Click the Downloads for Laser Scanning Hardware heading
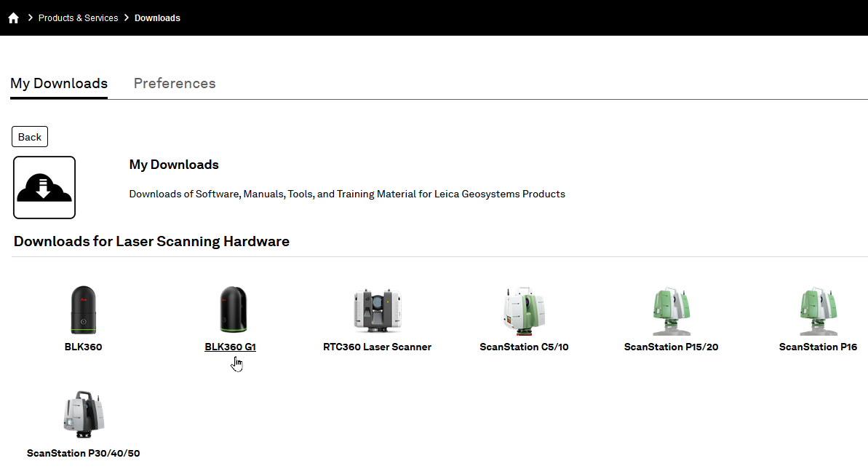The height and width of the screenshot is (469, 868). (151, 241)
